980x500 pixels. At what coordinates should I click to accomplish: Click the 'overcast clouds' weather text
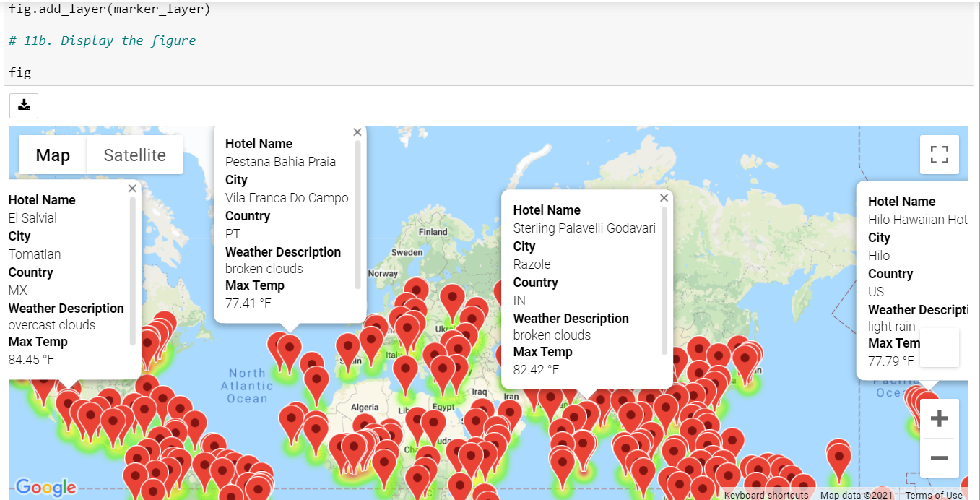pyautogui.click(x=52, y=325)
